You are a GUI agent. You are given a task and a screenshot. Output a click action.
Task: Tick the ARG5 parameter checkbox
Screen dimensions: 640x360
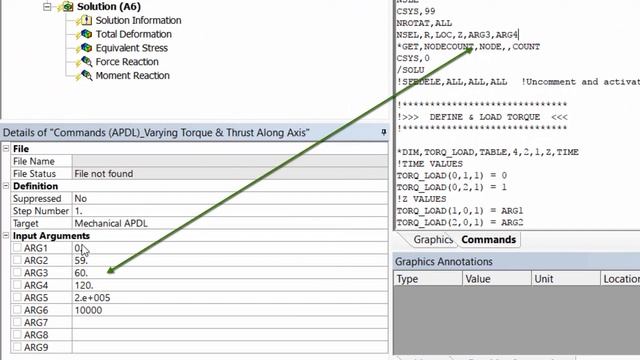coord(17,297)
